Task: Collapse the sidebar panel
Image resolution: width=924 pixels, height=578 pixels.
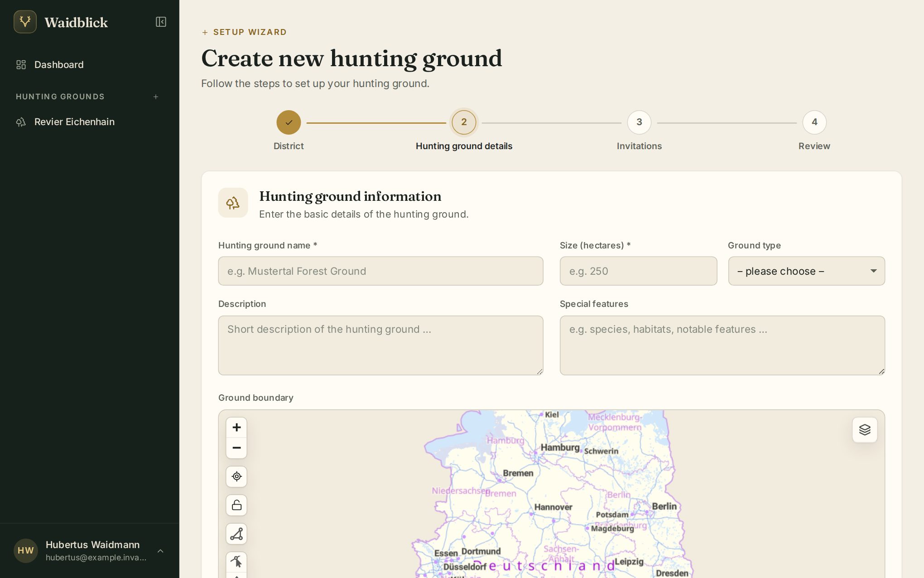Action: [161, 22]
